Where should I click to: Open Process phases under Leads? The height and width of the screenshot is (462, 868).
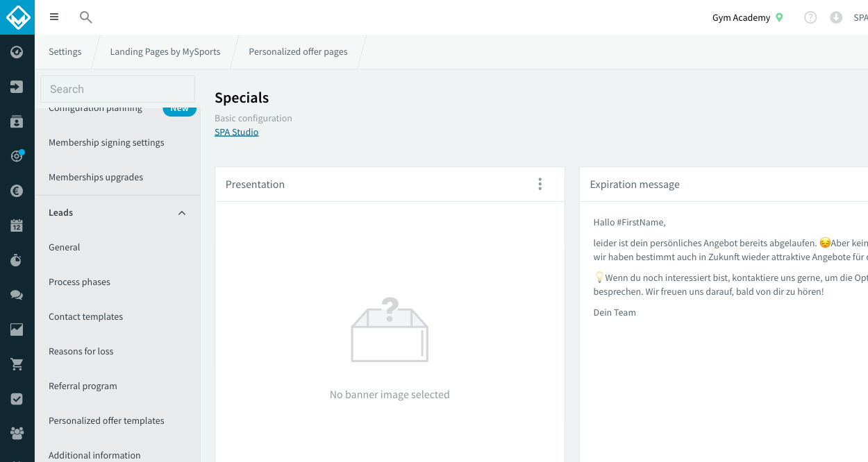pyautogui.click(x=79, y=282)
